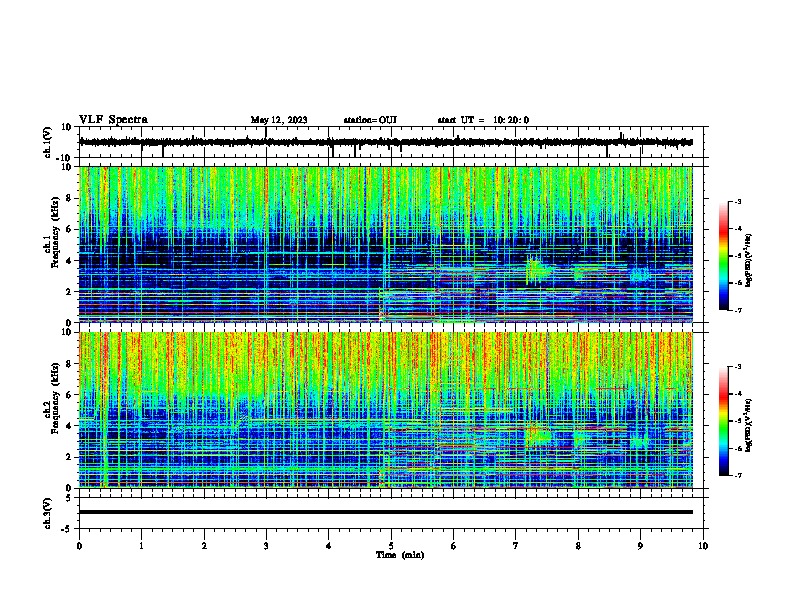Image resolution: width=792 pixels, height=612 pixels.
Task: Click the bright emission burst after minute 7 in ch.1 spectrogram
Action: 538,271
